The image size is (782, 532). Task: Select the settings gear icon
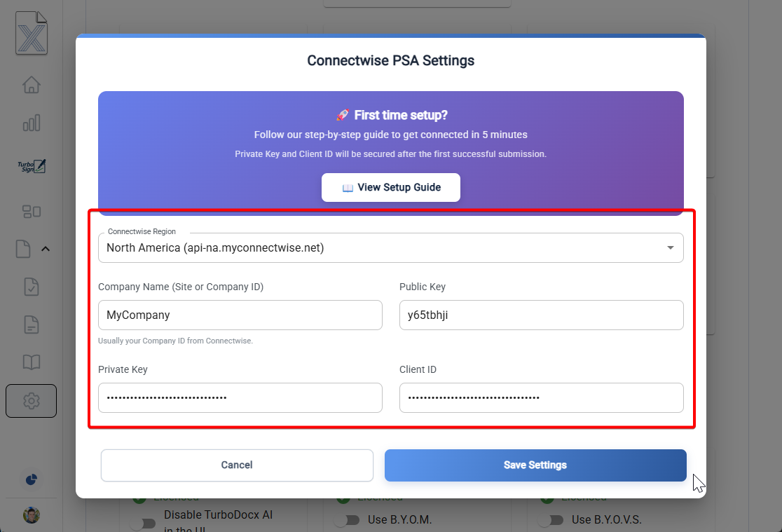click(32, 401)
